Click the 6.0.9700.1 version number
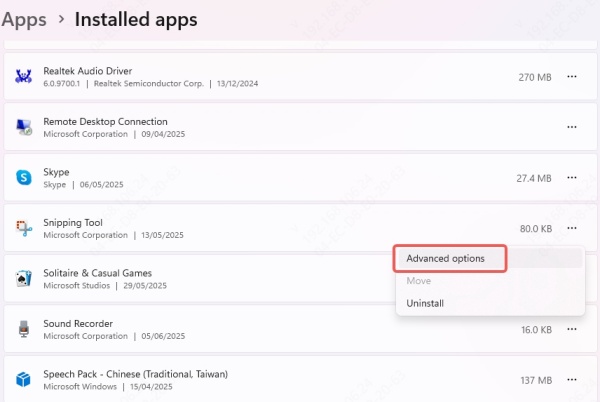 [x=62, y=83]
